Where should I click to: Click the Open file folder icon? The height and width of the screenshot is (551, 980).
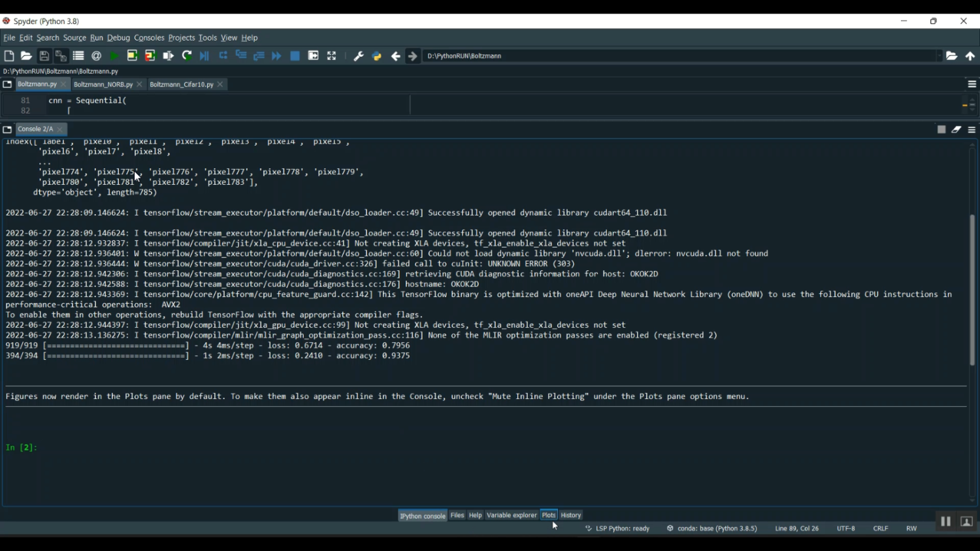[26, 56]
